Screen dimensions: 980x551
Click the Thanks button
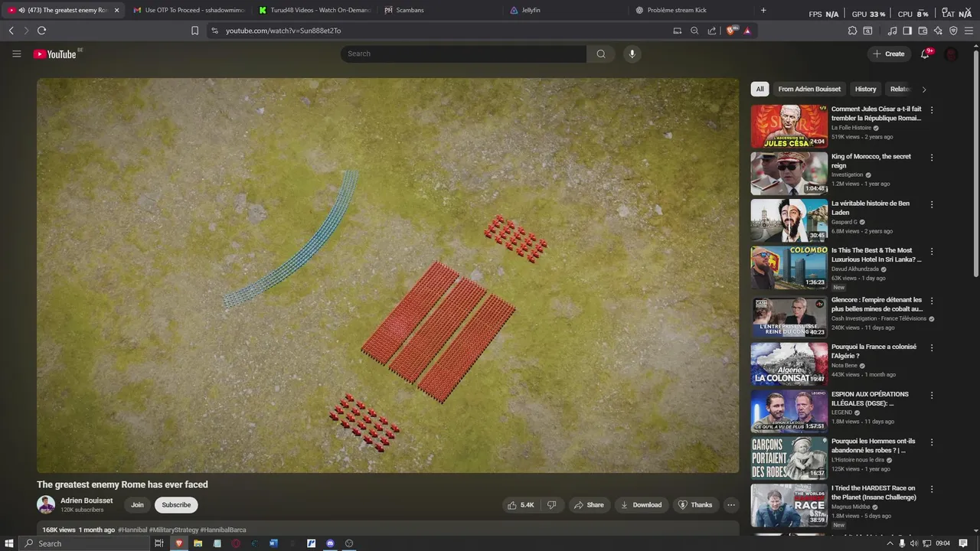tap(695, 505)
